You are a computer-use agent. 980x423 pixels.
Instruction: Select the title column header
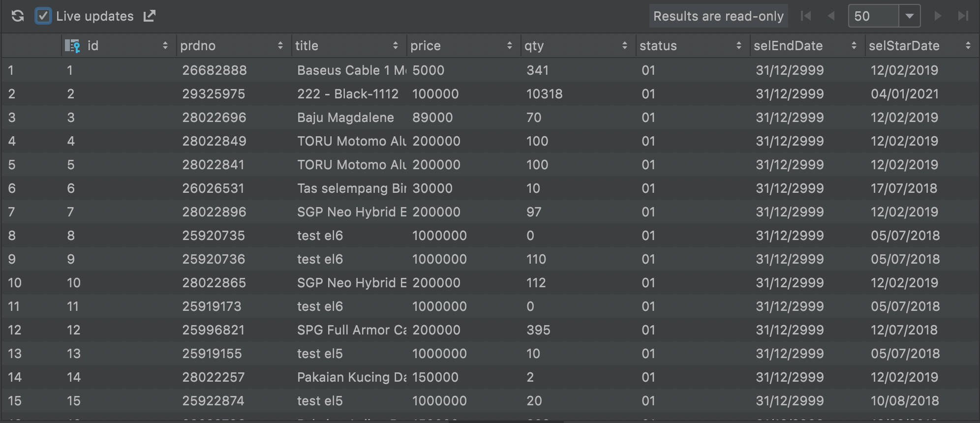[x=349, y=46]
